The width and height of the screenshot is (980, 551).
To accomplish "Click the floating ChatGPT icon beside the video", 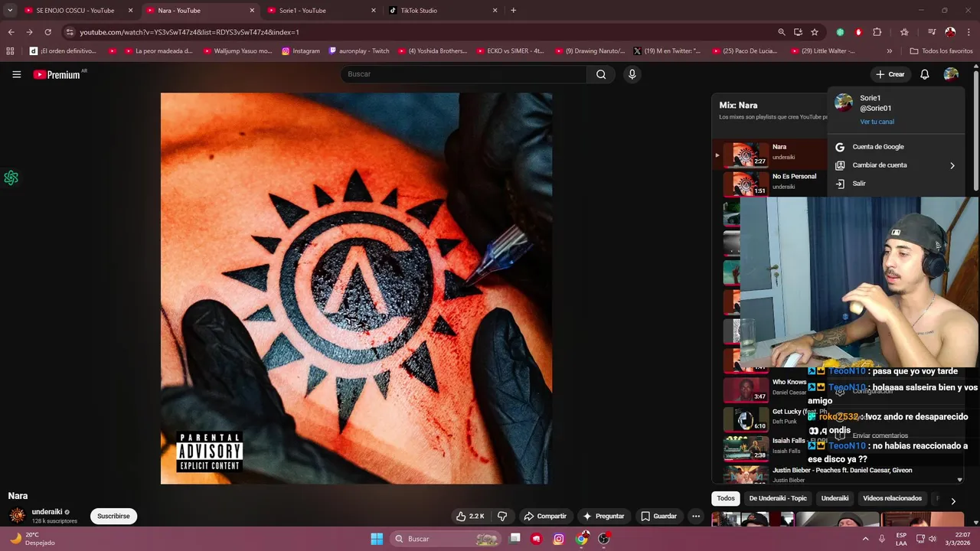I will 11,178.
